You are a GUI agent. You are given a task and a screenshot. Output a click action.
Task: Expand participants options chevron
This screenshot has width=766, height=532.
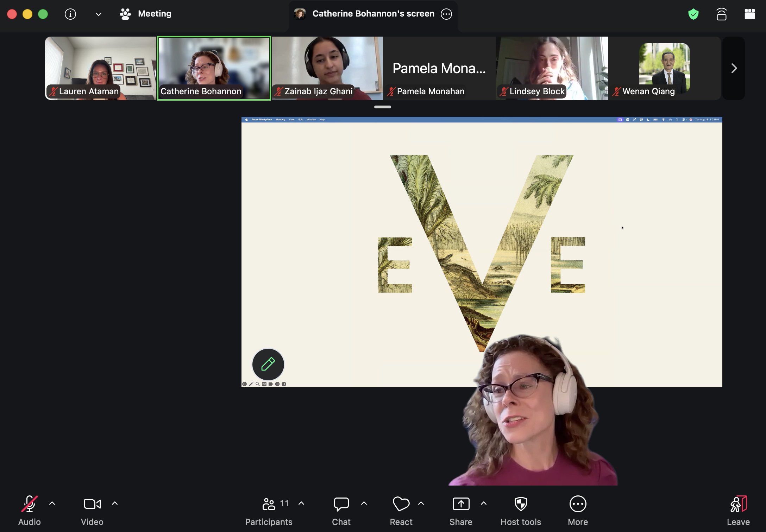(x=301, y=503)
